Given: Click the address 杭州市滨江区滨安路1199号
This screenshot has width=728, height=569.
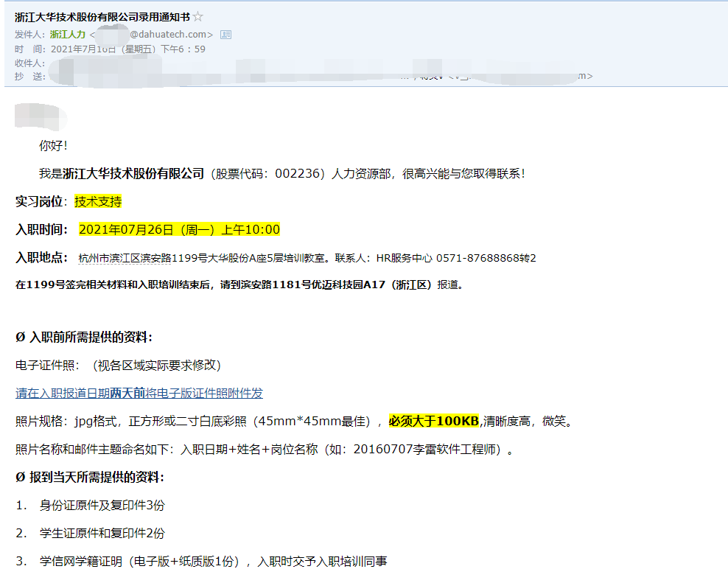Looking at the screenshot, I should pos(142,258).
